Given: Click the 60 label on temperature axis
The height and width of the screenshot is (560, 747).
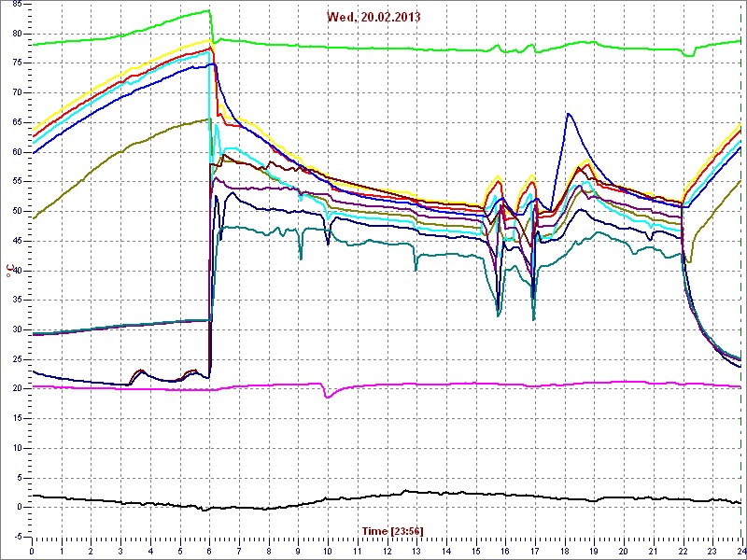Looking at the screenshot, I should [x=17, y=152].
